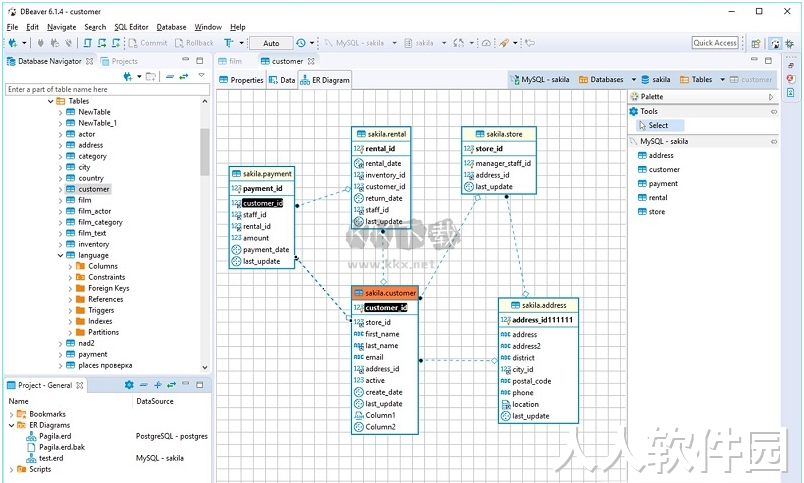Open the Database menu
Image resolution: width=804 pixels, height=483 pixels.
point(171,27)
